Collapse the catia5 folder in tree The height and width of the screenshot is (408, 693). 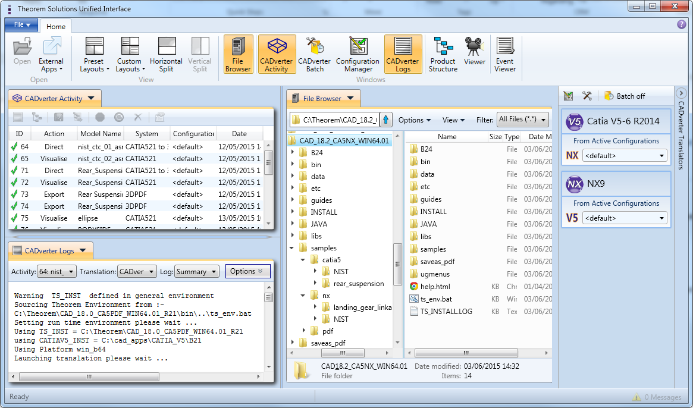pos(304,260)
